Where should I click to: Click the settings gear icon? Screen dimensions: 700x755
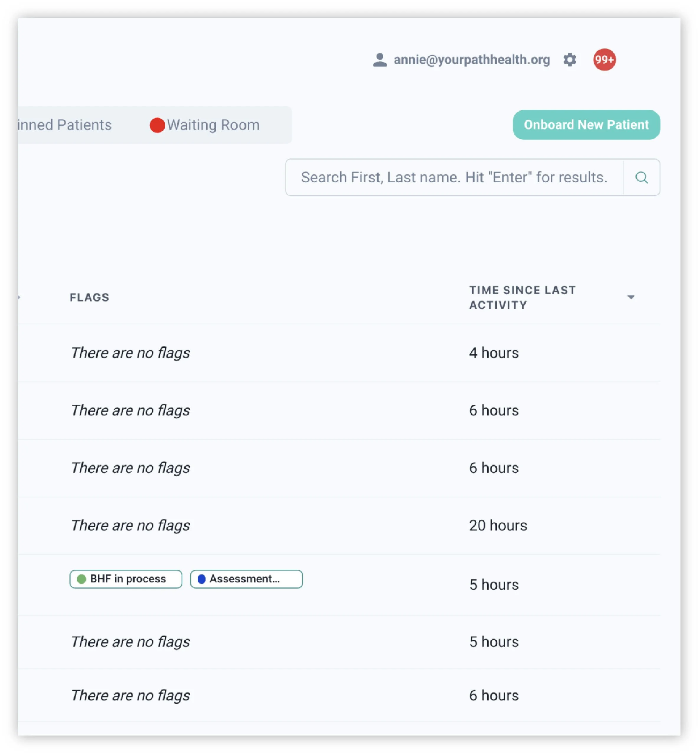point(570,59)
